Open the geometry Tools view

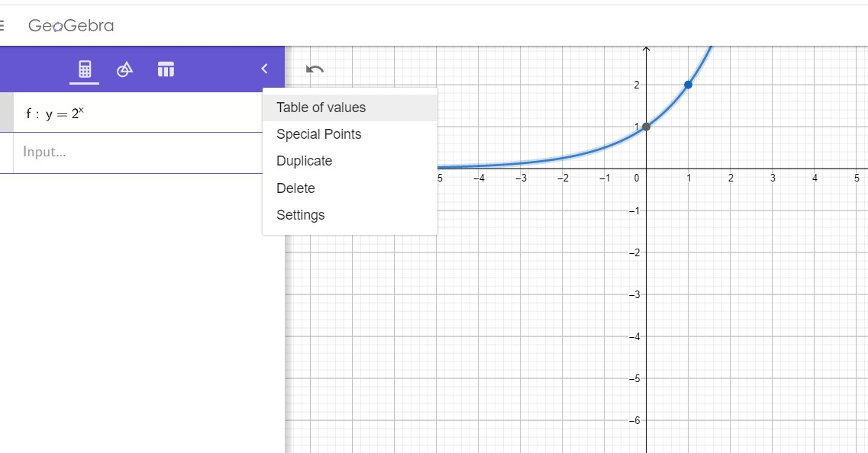coord(125,69)
